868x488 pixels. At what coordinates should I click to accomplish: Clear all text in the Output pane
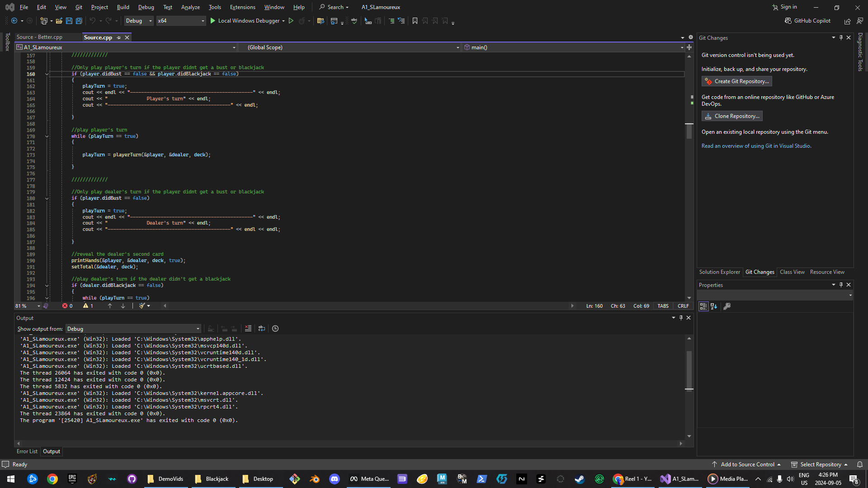pyautogui.click(x=248, y=328)
